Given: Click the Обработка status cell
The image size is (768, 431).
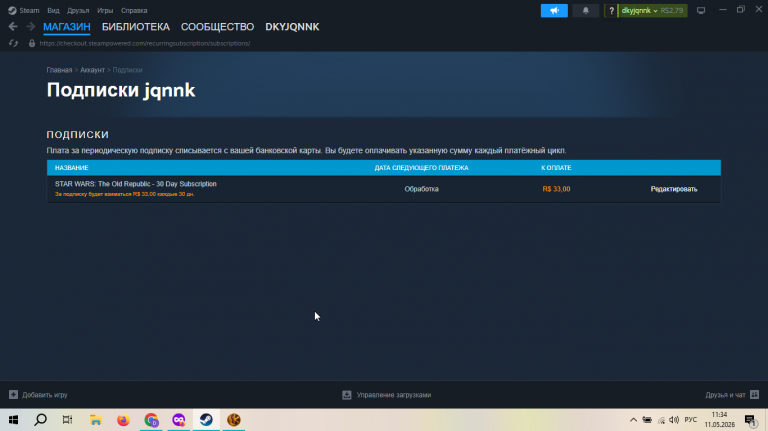Looking at the screenshot, I should coord(421,189).
